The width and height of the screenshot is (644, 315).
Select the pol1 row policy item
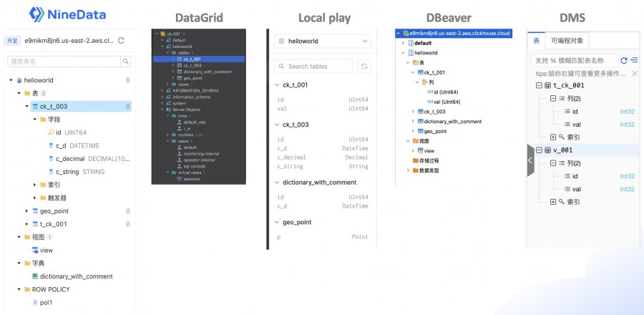pos(46,303)
